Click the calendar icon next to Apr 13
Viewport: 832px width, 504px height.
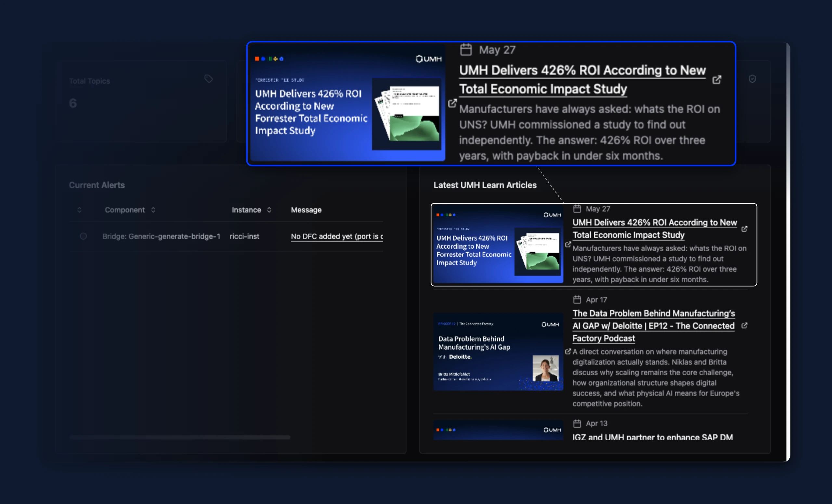(x=577, y=423)
